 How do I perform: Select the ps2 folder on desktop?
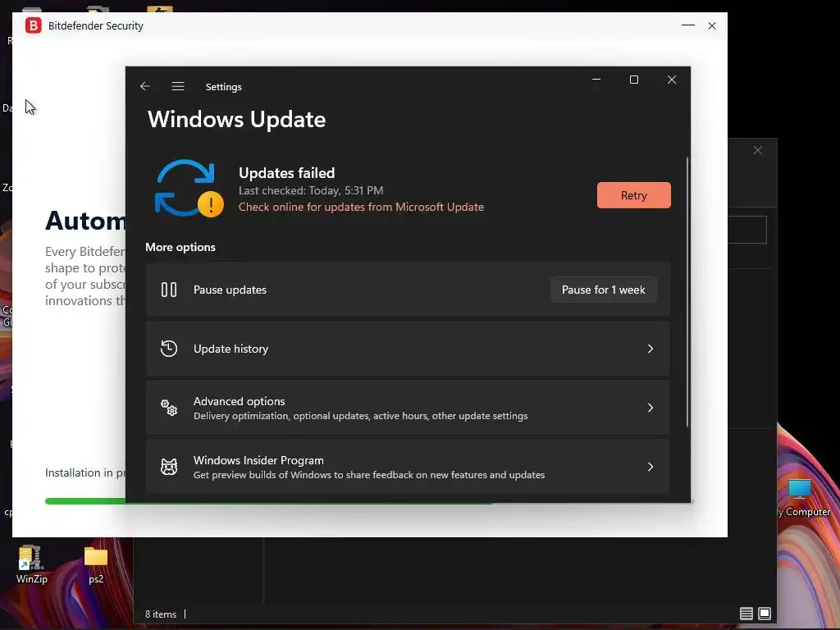[x=96, y=564]
